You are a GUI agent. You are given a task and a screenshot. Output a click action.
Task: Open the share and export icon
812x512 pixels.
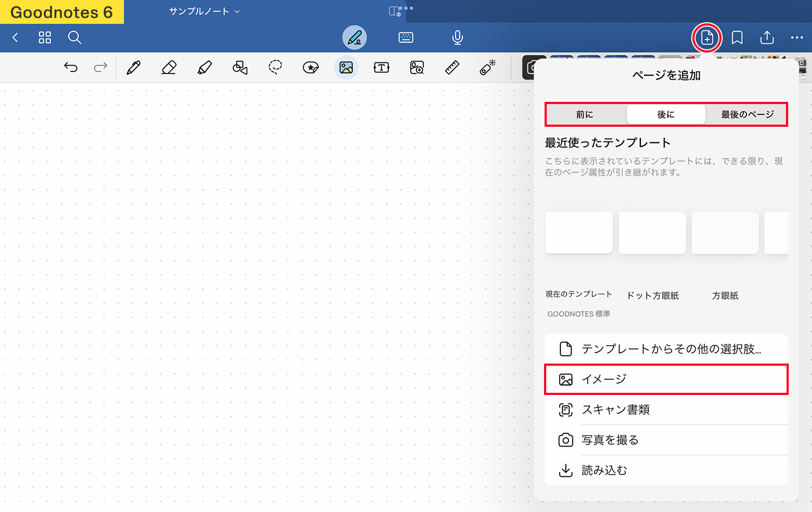pyautogui.click(x=767, y=37)
